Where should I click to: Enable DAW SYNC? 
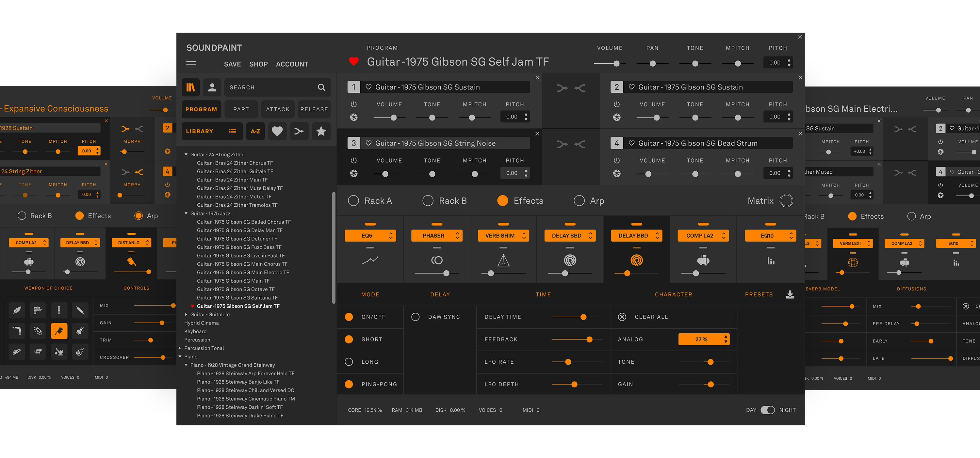(416, 317)
